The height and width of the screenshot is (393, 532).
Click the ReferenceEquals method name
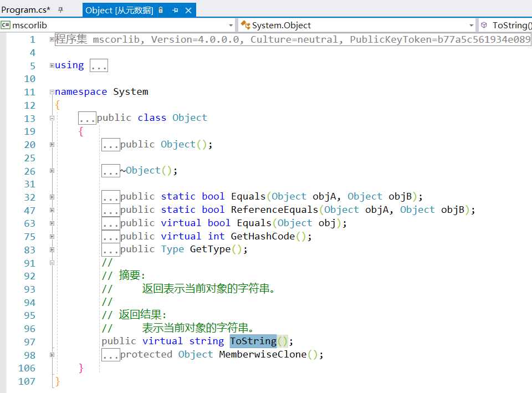click(x=274, y=210)
